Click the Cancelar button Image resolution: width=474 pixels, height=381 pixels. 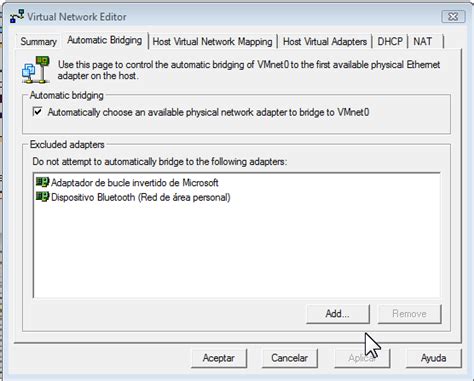[289, 358]
